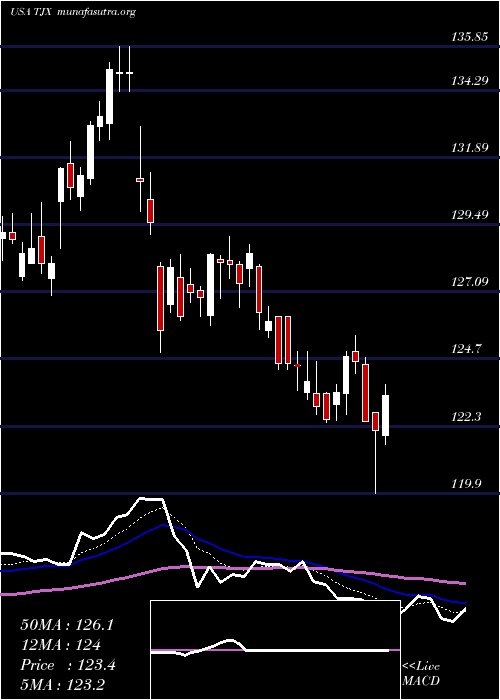The height and width of the screenshot is (700, 500).
Task: Click the 5MA : 123.2 reading
Action: pos(63,685)
